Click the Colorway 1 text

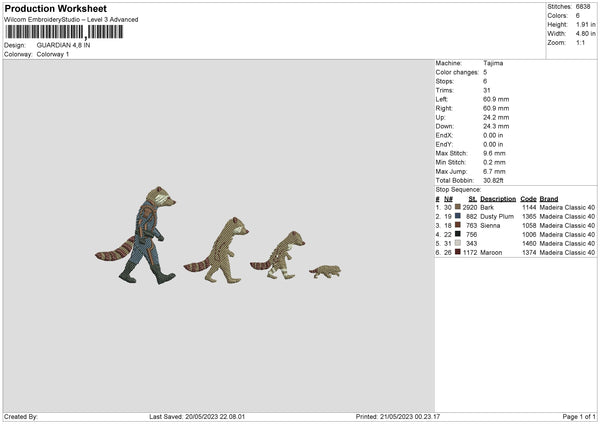click(x=53, y=54)
